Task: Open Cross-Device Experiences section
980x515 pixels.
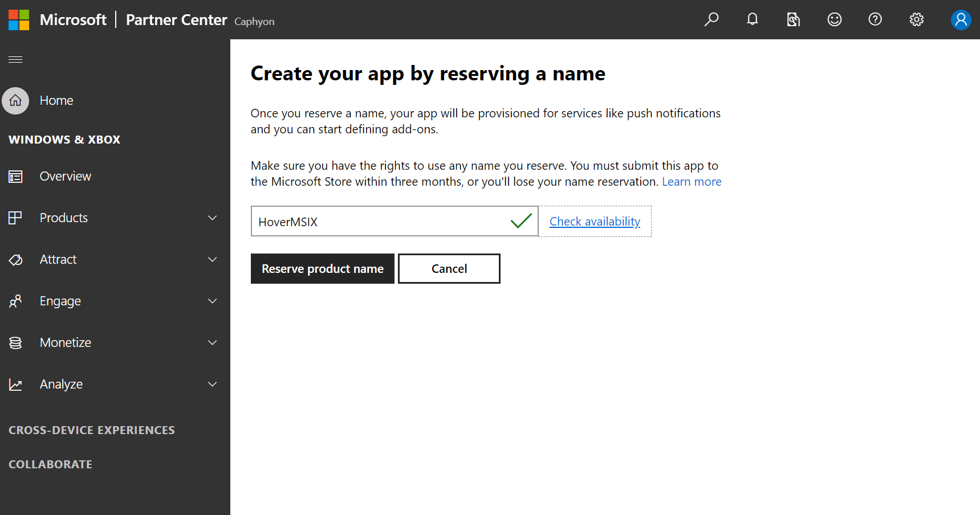Action: coord(92,430)
